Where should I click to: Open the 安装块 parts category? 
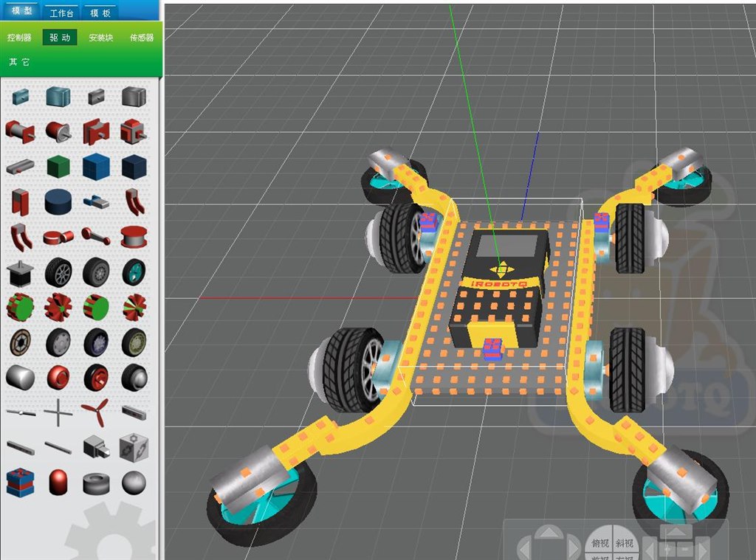[x=100, y=38]
